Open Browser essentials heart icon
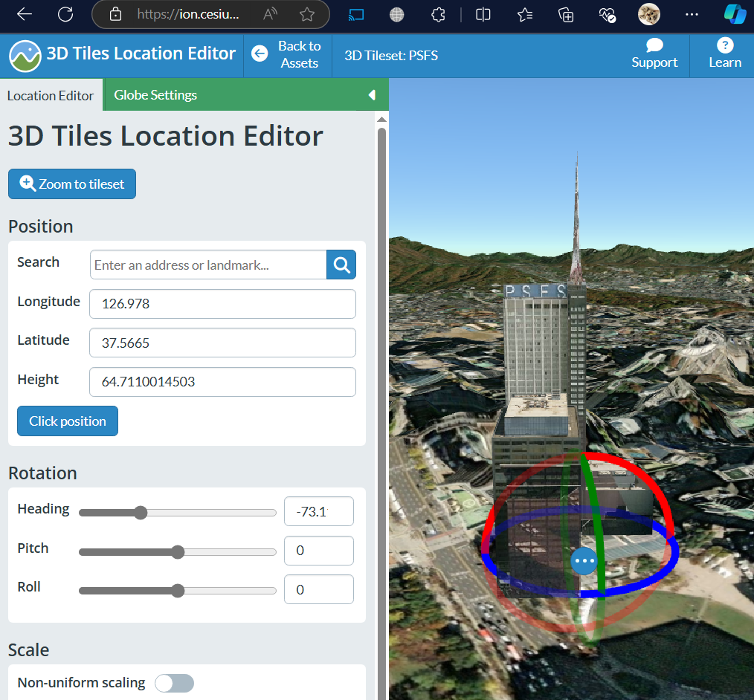The image size is (754, 700). [x=607, y=16]
